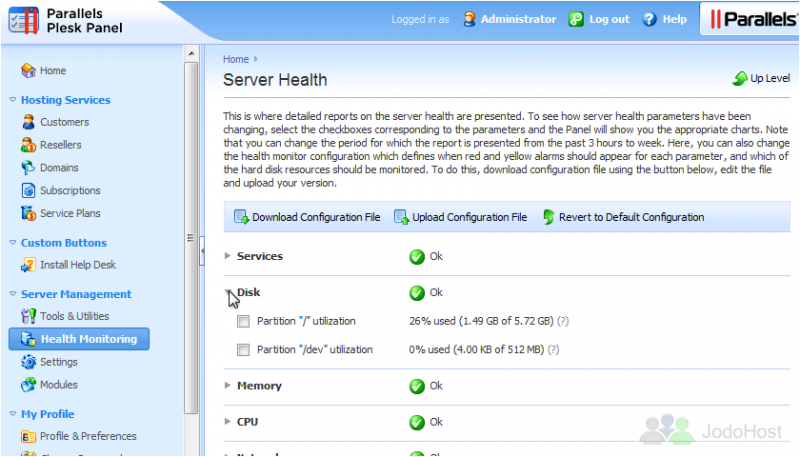The width and height of the screenshot is (800, 457).
Task: Click the Log out link text
Action: [609, 19]
